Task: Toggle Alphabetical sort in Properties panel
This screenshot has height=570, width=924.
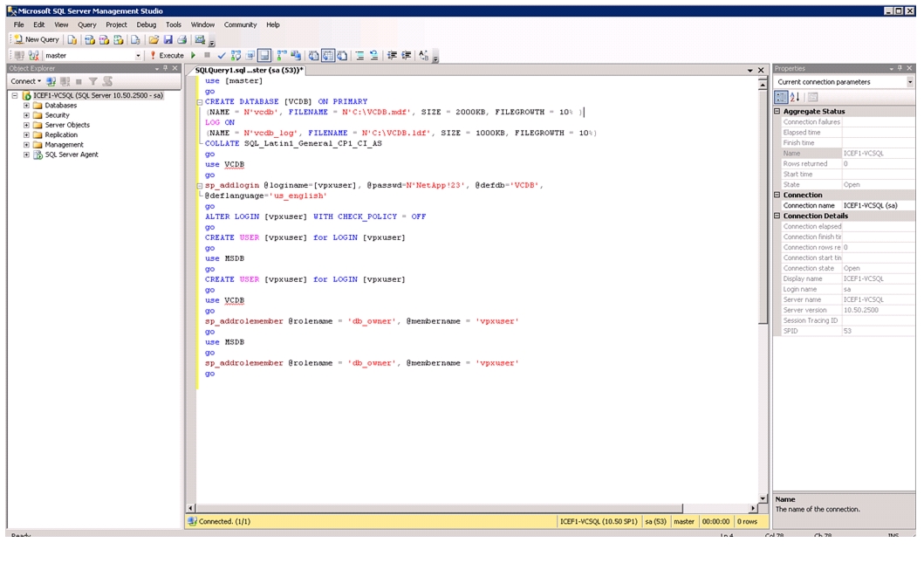Action: [795, 97]
